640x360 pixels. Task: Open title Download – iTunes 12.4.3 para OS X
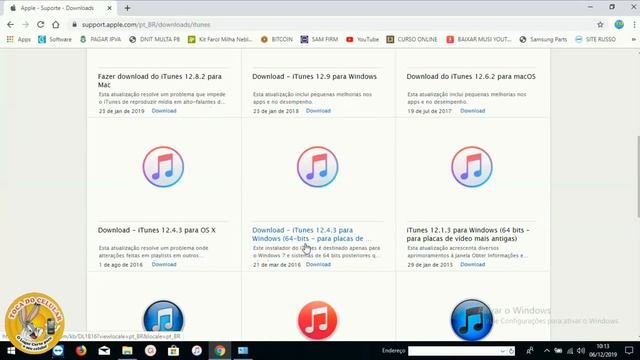pos(157,230)
